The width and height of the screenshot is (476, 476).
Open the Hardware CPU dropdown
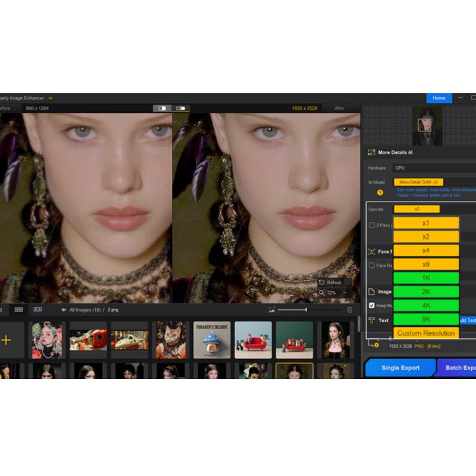point(433,168)
